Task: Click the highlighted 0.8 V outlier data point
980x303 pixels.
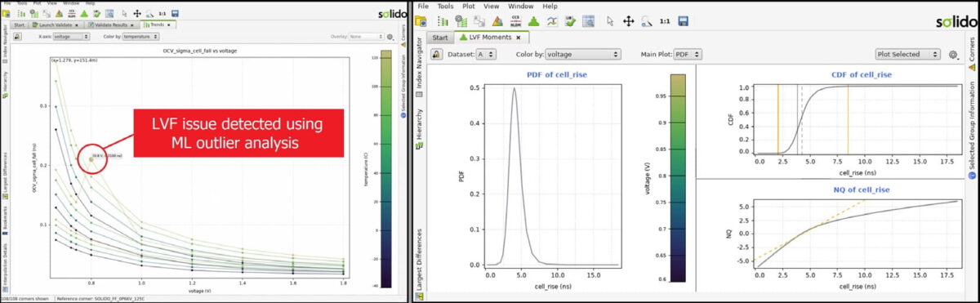Action: 91,159
